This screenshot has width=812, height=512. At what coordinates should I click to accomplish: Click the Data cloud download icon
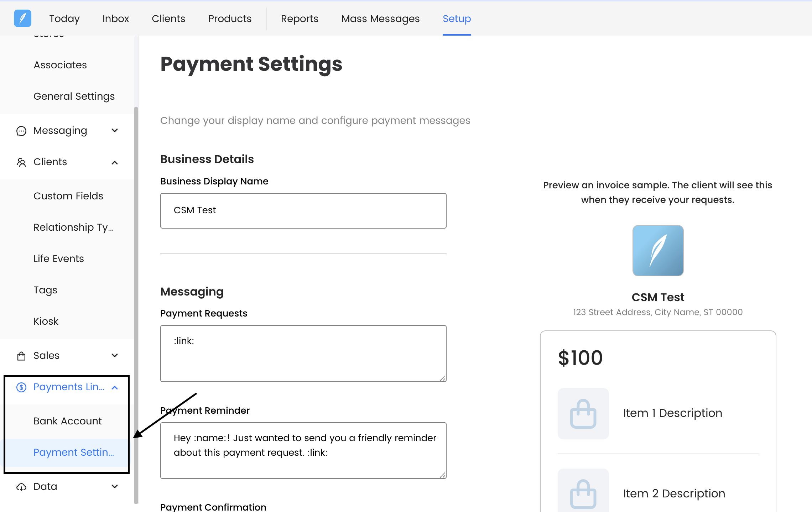[21, 487]
